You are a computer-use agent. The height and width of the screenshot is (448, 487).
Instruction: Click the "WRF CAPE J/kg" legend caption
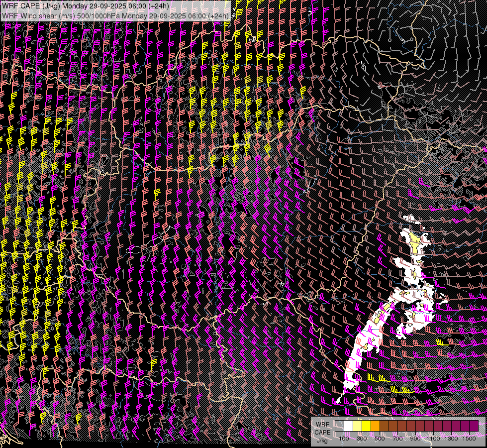click(x=322, y=432)
